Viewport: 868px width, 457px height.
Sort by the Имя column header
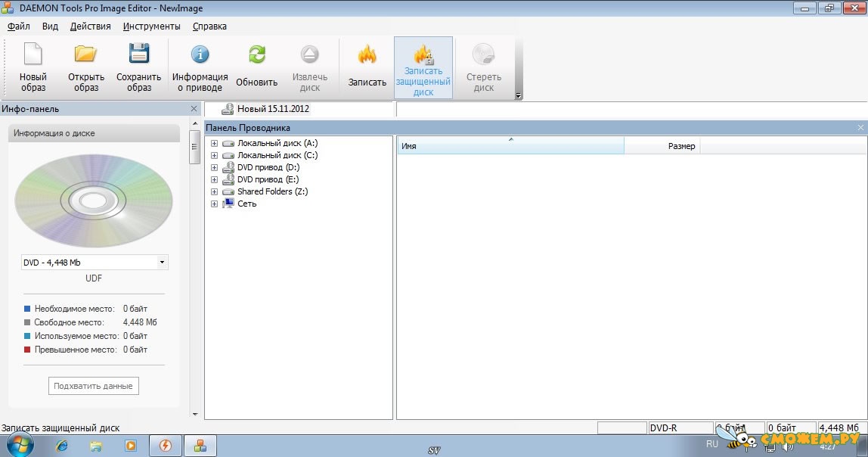click(510, 146)
